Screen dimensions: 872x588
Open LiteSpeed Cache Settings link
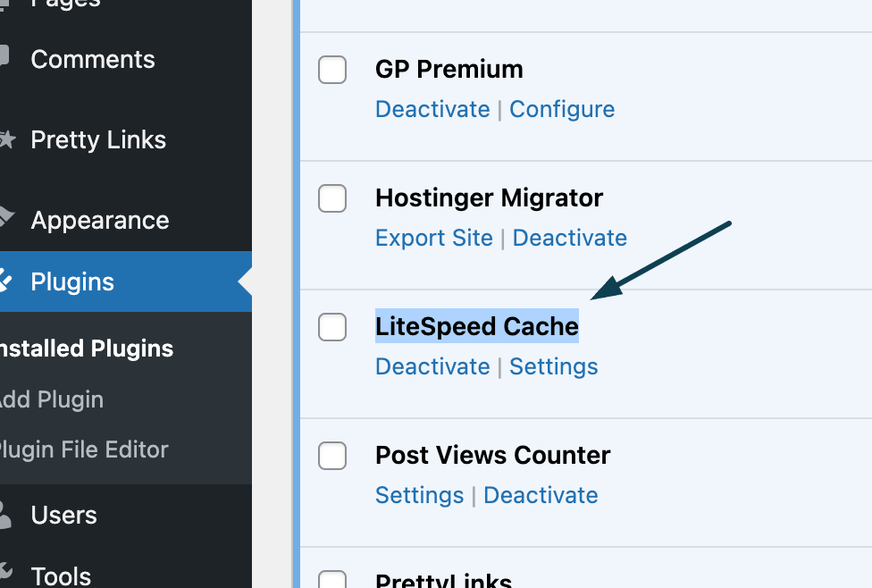click(x=554, y=366)
